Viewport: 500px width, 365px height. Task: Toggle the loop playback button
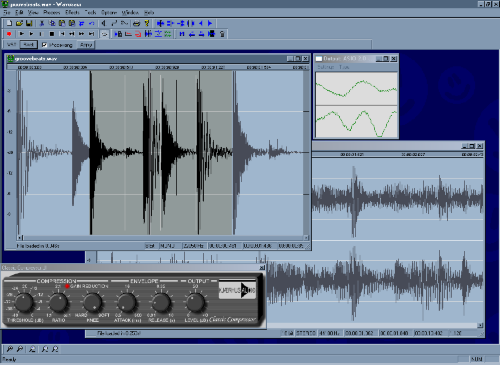[104, 34]
